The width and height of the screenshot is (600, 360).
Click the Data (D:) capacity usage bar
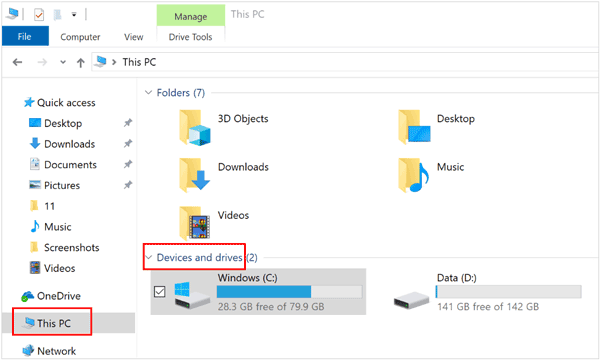point(509,292)
